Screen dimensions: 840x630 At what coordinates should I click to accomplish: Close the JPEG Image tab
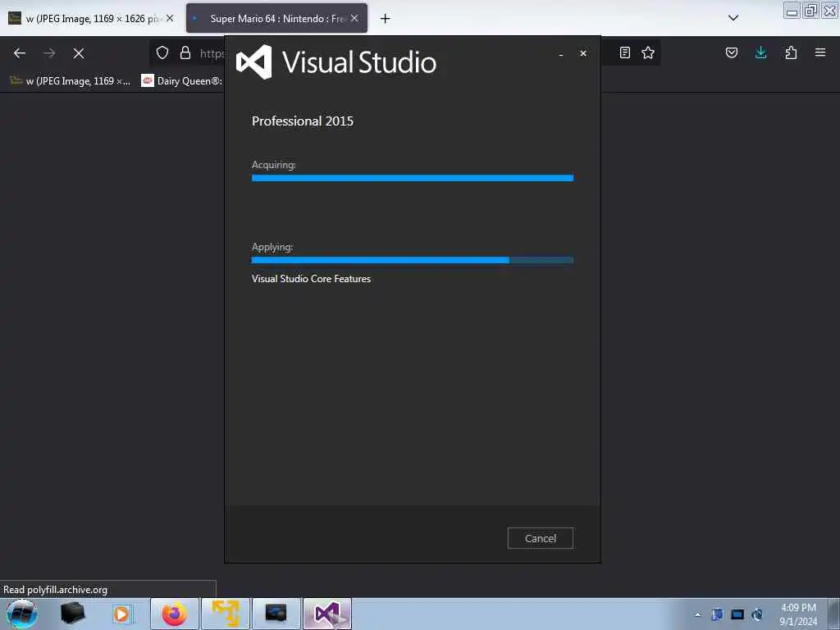tap(170, 18)
